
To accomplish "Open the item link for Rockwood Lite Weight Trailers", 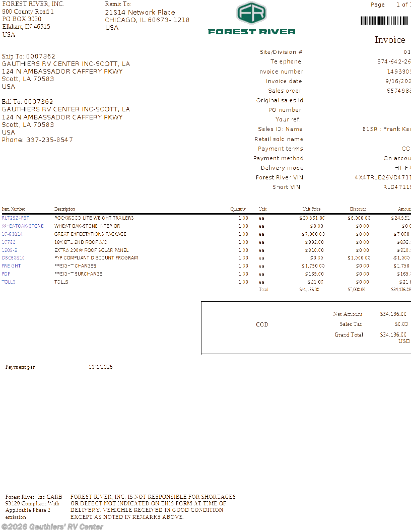I will point(16,218).
